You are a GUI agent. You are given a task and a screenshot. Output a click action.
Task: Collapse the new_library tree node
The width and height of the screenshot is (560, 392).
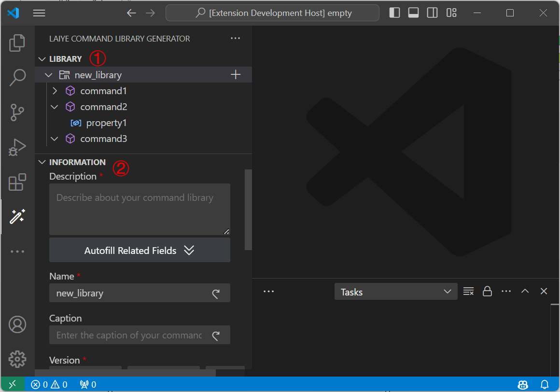(x=49, y=75)
